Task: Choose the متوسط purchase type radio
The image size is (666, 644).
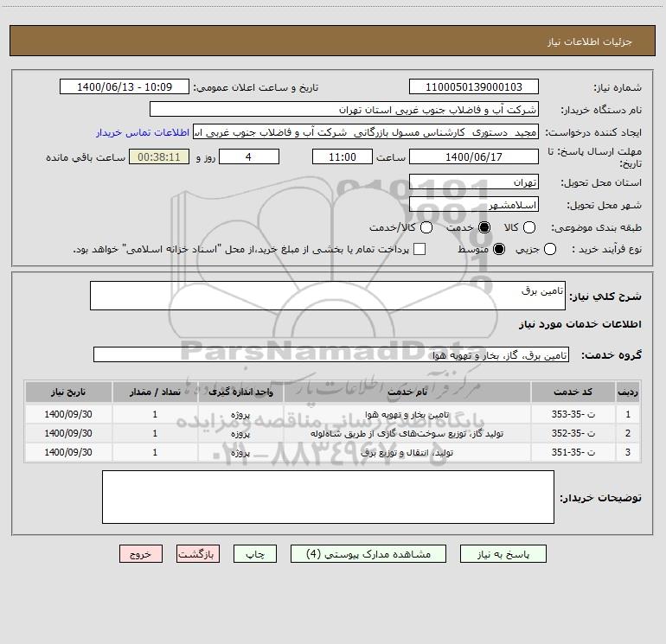Action: (x=499, y=249)
